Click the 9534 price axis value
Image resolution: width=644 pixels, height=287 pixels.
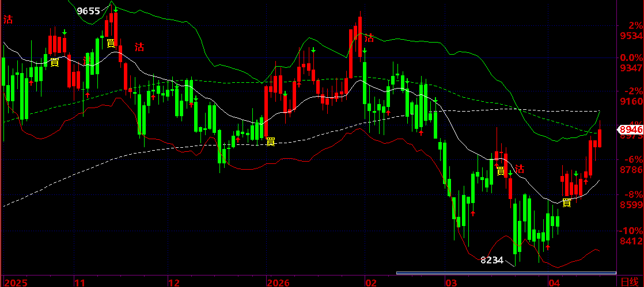tap(632, 36)
